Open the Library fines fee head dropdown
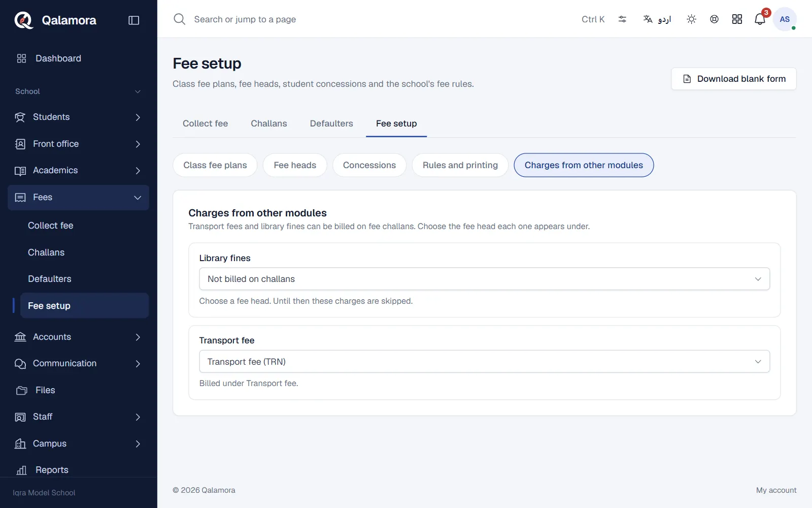Viewport: 812px width, 508px height. [x=485, y=279]
